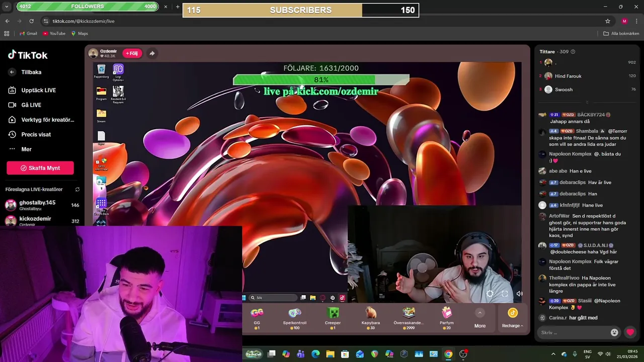The width and height of the screenshot is (644, 362).
Task: Toggle fullscreen on the live player
Action: (505, 294)
